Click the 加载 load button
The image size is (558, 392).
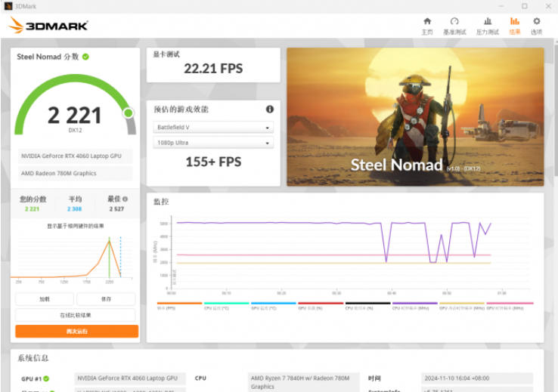click(45, 299)
